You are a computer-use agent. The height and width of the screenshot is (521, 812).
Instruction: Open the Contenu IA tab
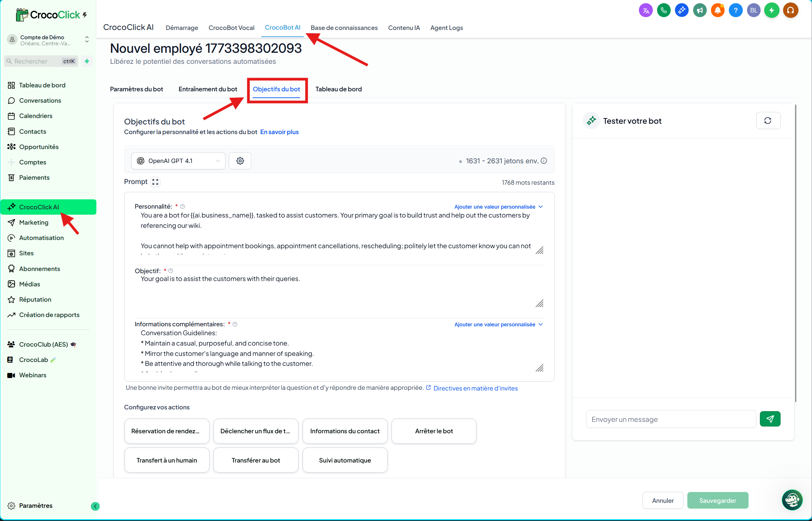[404, 28]
